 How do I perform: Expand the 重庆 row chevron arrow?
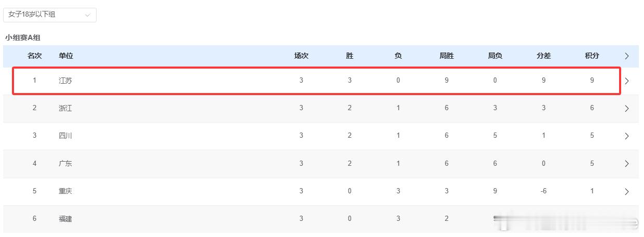[627, 191]
